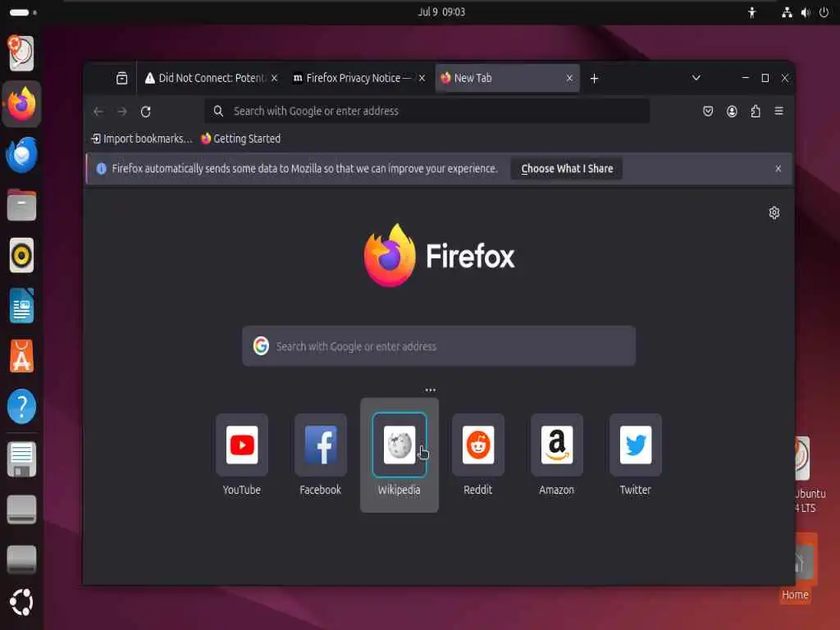Launch Thunderbird Mail from the dock

coord(21,155)
